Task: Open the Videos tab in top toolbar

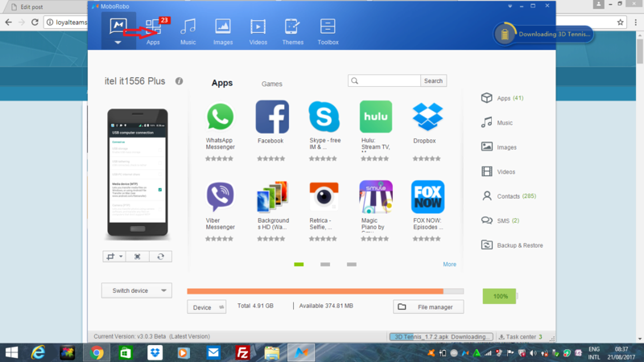Action: [258, 31]
